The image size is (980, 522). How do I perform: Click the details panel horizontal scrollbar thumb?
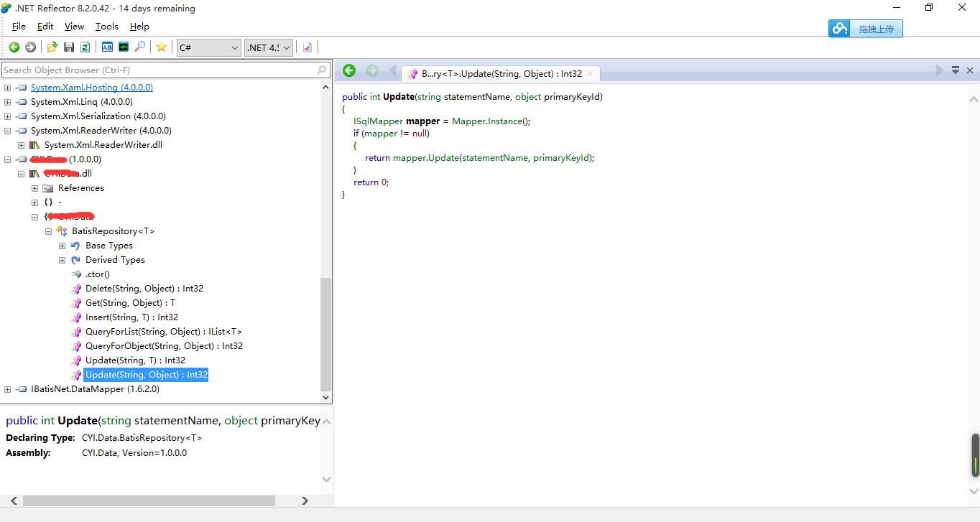tap(149, 500)
